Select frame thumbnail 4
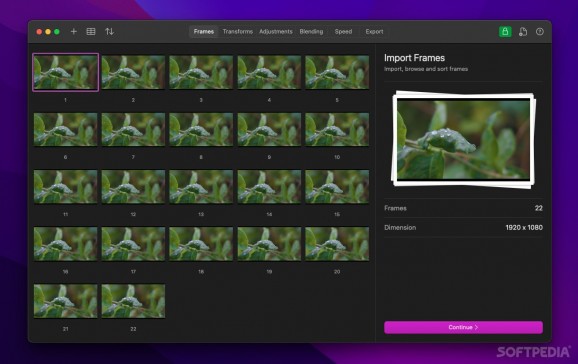This screenshot has width=578, height=364. pyautogui.click(x=269, y=72)
